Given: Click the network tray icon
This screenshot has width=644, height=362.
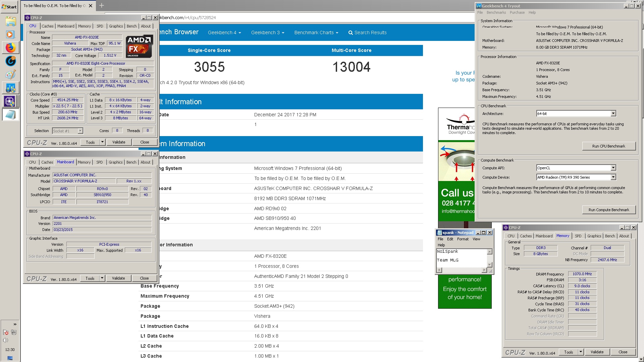Looking at the screenshot, I should pos(14,333).
